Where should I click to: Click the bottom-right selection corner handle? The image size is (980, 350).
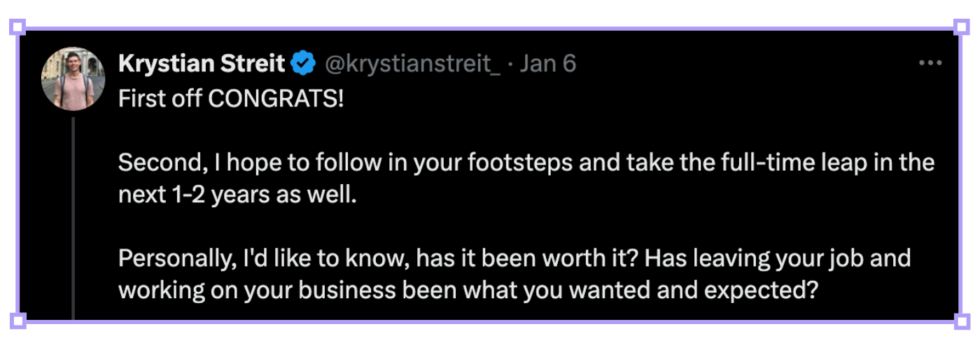(961, 321)
